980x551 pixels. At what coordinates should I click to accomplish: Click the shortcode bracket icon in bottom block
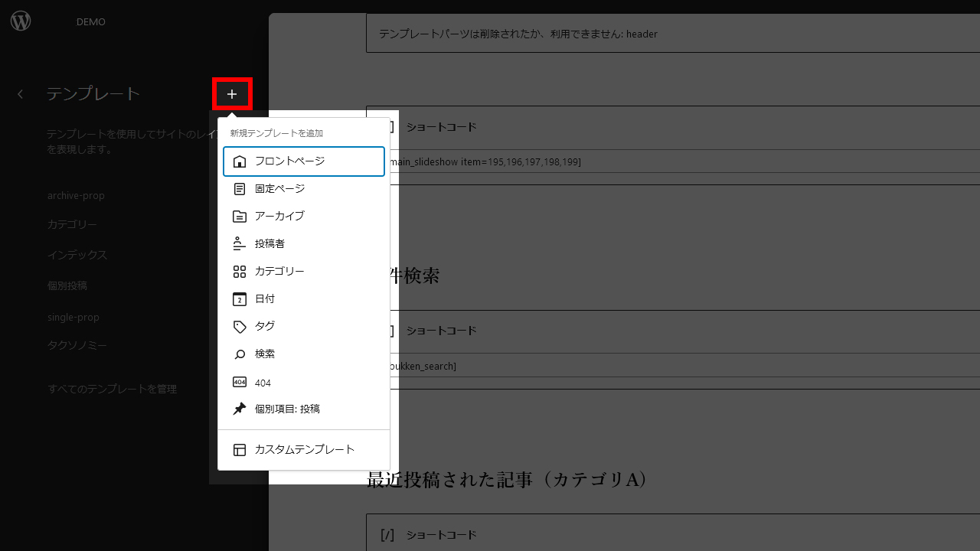387,535
